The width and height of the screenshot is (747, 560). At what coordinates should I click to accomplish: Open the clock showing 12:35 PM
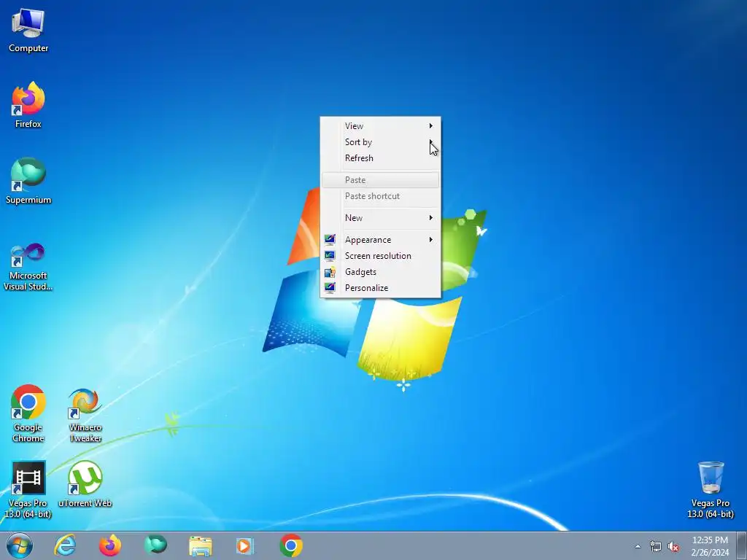point(710,546)
